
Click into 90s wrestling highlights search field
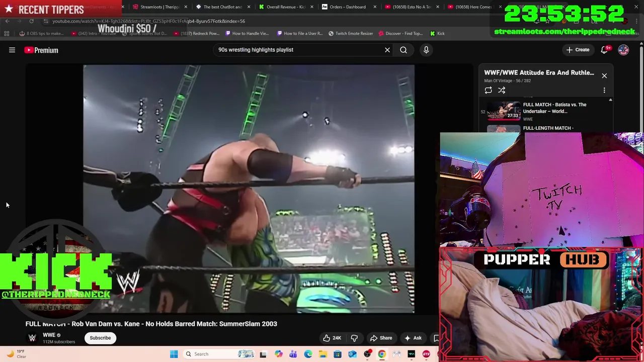[x=297, y=50]
